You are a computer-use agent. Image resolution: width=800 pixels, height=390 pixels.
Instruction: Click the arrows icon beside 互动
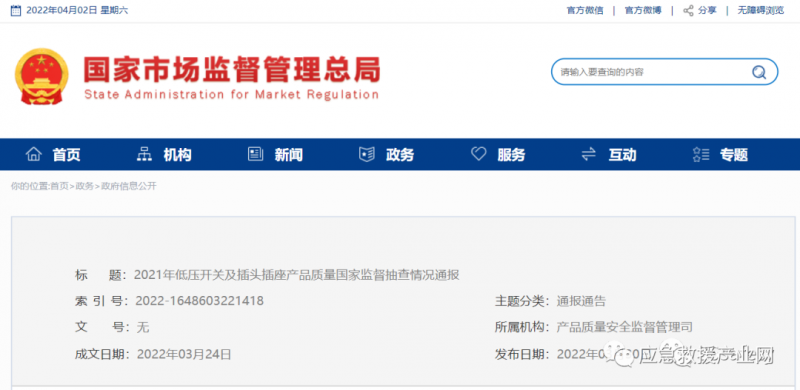click(x=589, y=154)
